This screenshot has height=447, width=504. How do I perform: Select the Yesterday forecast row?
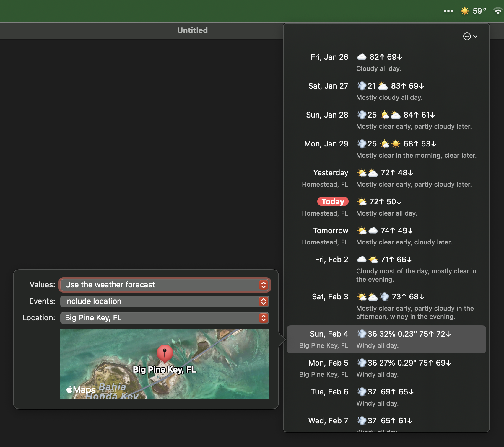[x=386, y=178]
